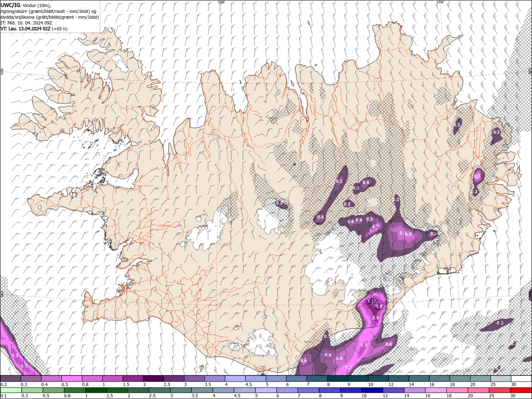Click the initial time 'IT: Mið. 10. 04. 2024 09Z'

[x=26, y=23]
